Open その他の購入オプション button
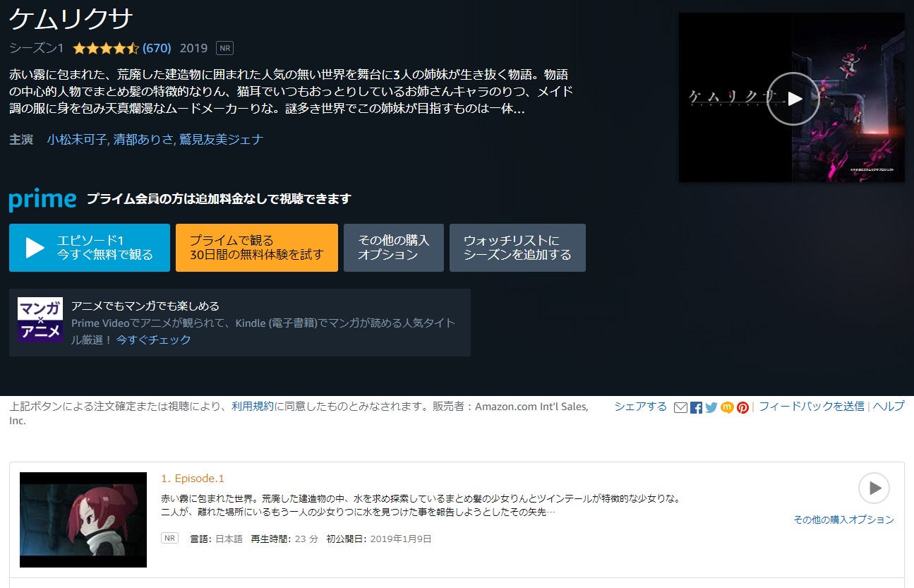 click(x=393, y=248)
